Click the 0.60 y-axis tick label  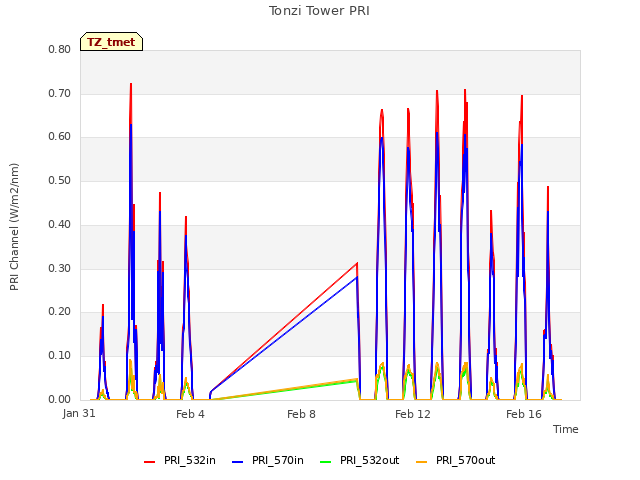[x=60, y=137]
